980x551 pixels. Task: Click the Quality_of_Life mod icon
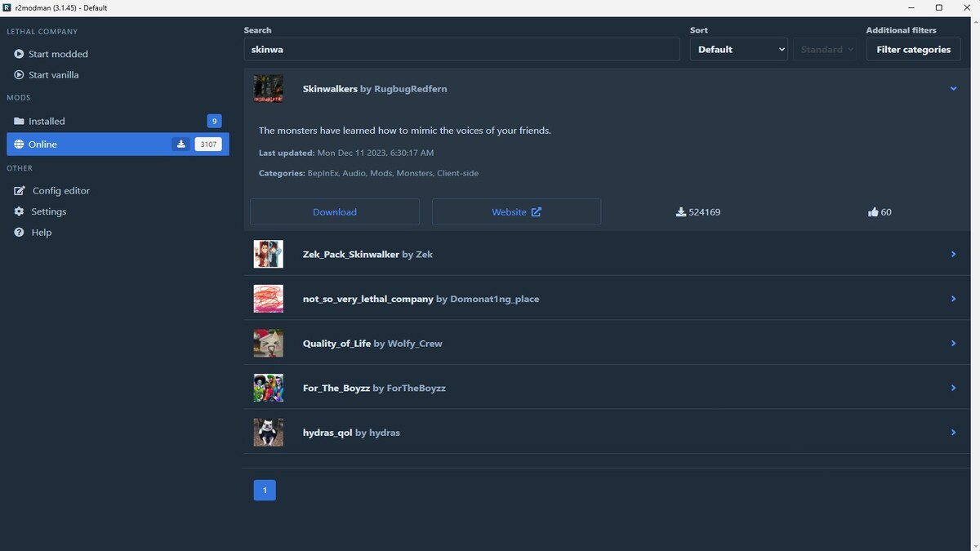click(x=268, y=344)
